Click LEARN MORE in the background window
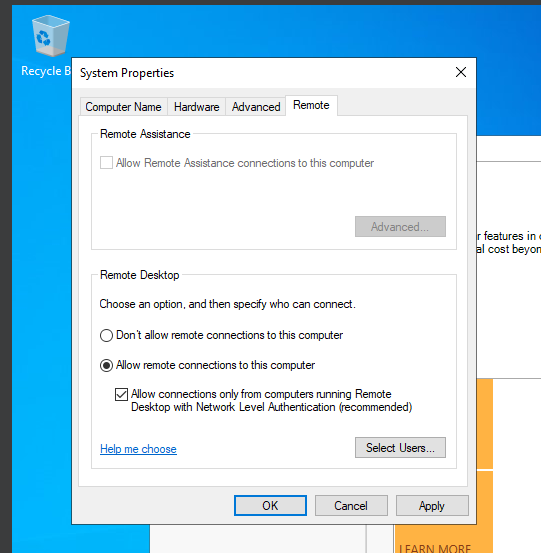Viewport: 541px width, 553px height. (x=435, y=548)
